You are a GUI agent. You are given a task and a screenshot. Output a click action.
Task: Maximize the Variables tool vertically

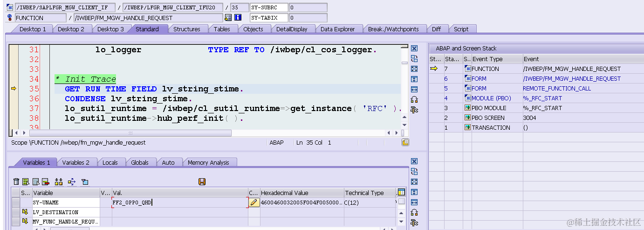tap(414, 192)
